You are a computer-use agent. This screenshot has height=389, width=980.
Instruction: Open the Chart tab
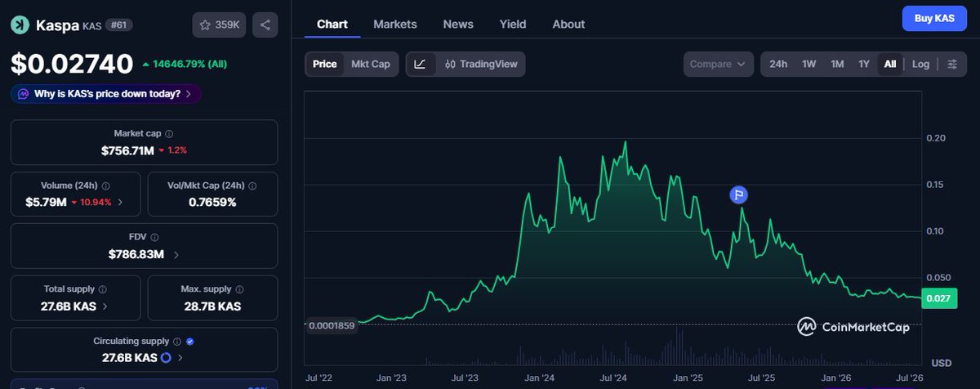332,24
